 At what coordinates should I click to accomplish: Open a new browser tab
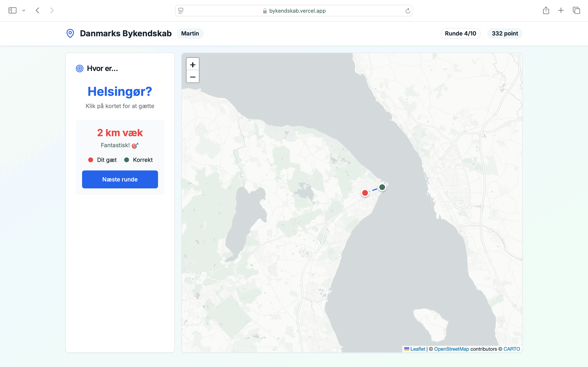tap(561, 10)
